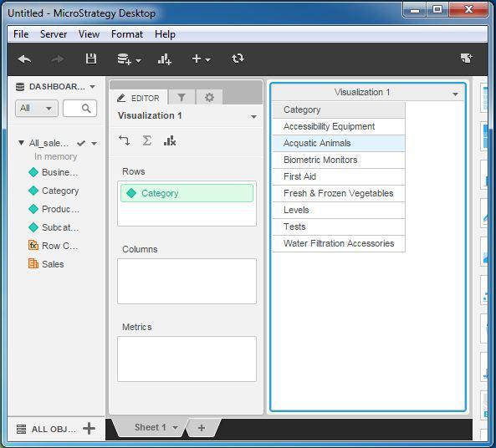Switch to the Editor tab
496x448 pixels.
click(139, 98)
